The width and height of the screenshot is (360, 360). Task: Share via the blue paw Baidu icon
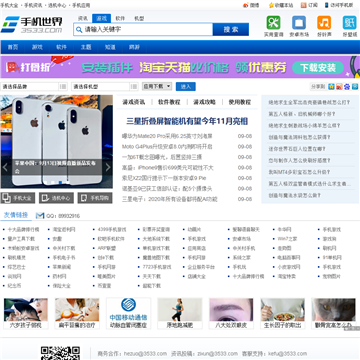click(x=347, y=87)
